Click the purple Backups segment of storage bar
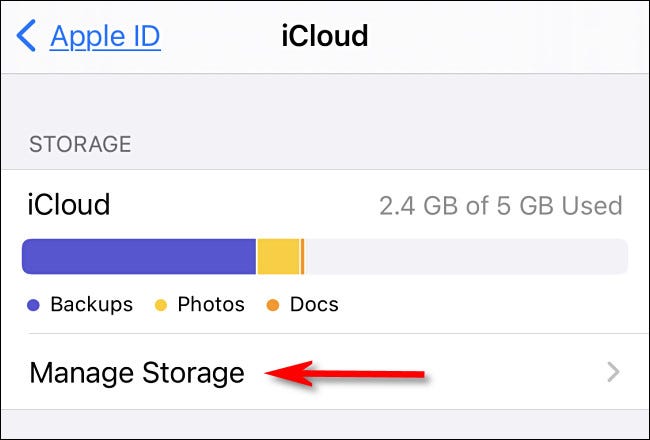Screen dimensions: 650x440 pyautogui.click(x=139, y=257)
